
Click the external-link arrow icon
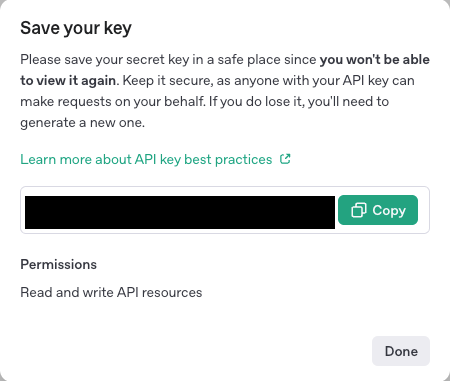tap(285, 159)
